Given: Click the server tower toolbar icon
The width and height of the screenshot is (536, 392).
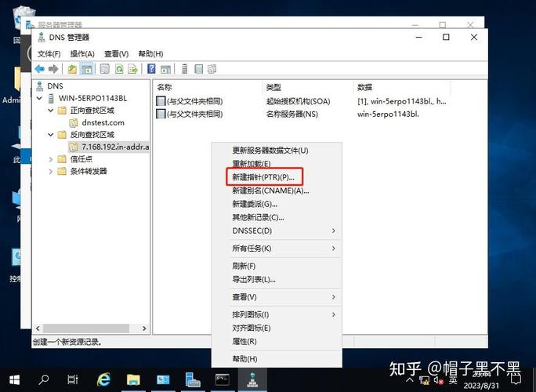Looking at the screenshot, I should (x=184, y=69).
